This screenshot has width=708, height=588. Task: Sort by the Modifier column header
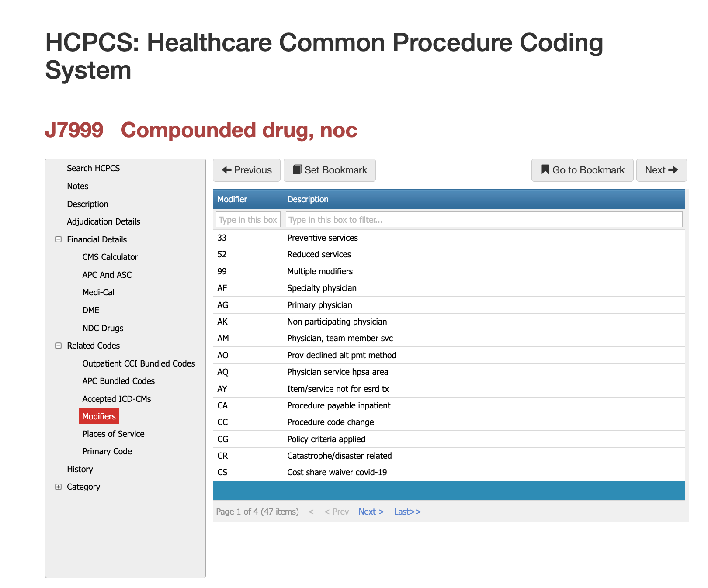[232, 199]
